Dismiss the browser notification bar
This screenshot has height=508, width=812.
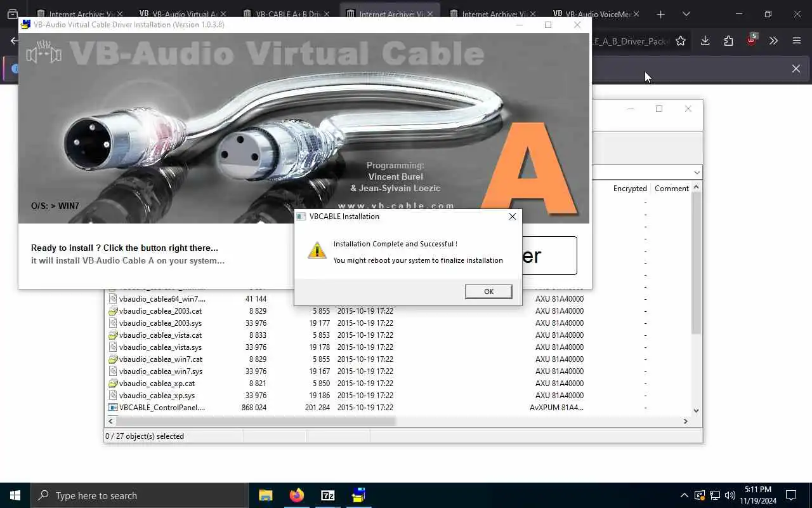point(796,69)
